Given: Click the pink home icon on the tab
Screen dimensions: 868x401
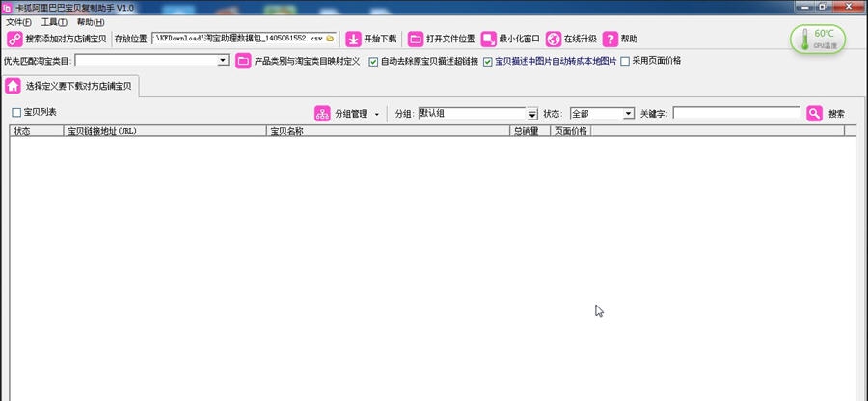Looking at the screenshot, I should (13, 86).
